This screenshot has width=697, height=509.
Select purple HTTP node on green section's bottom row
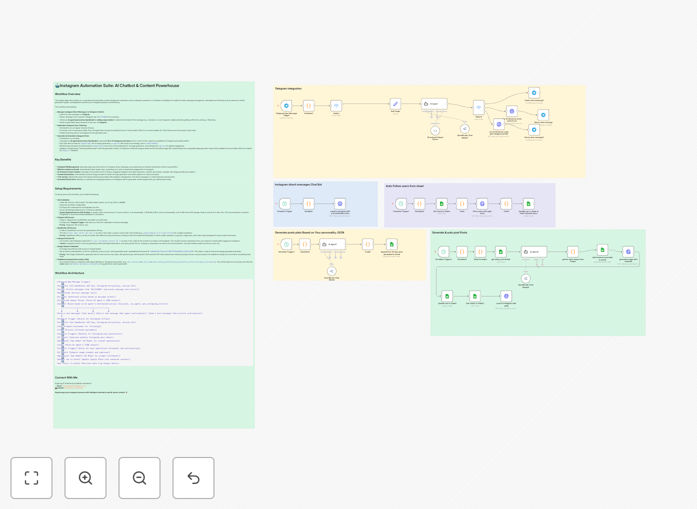pos(506,296)
